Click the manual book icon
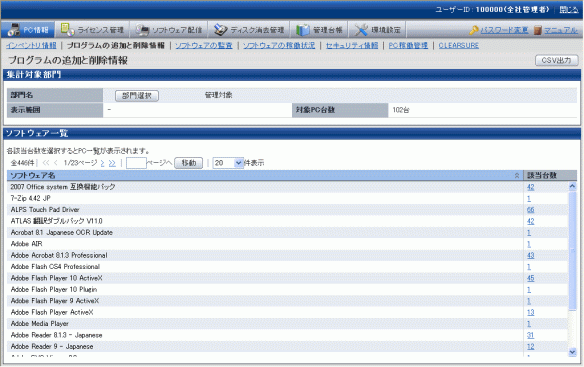Screen dimensions: 584x367 click(537, 30)
